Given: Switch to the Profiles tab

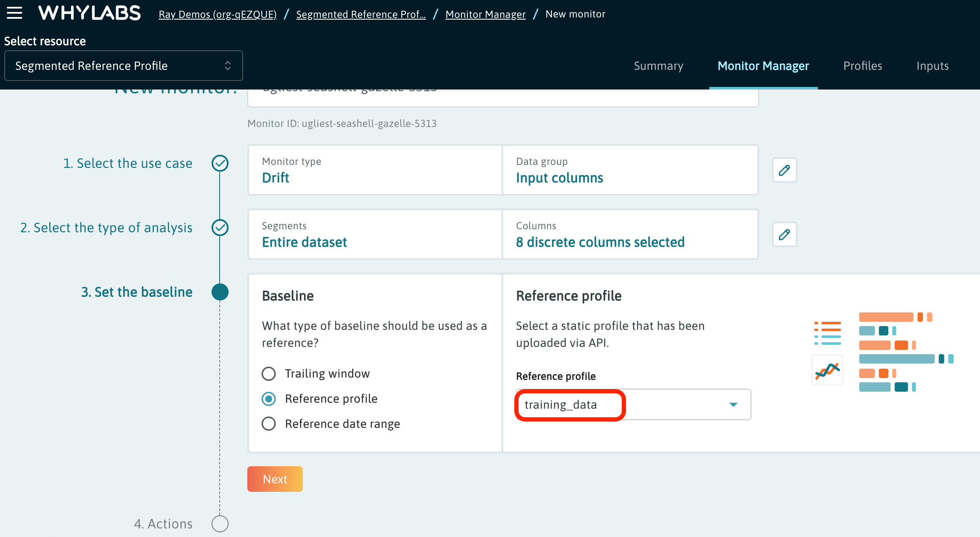Looking at the screenshot, I should 863,66.
